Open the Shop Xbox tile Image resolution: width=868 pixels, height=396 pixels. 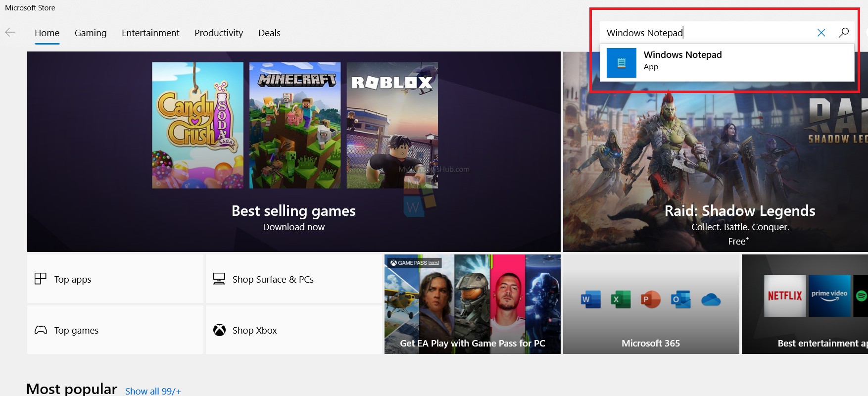click(x=294, y=330)
